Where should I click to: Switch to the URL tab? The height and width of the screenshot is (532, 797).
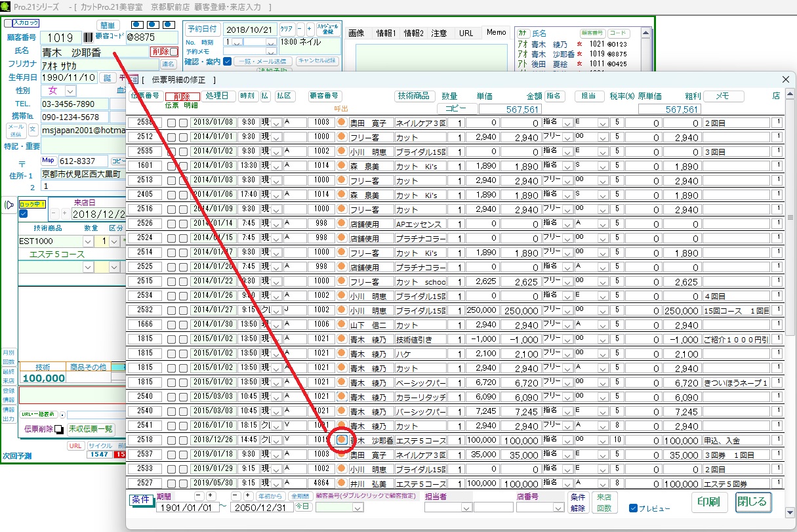pos(466,33)
